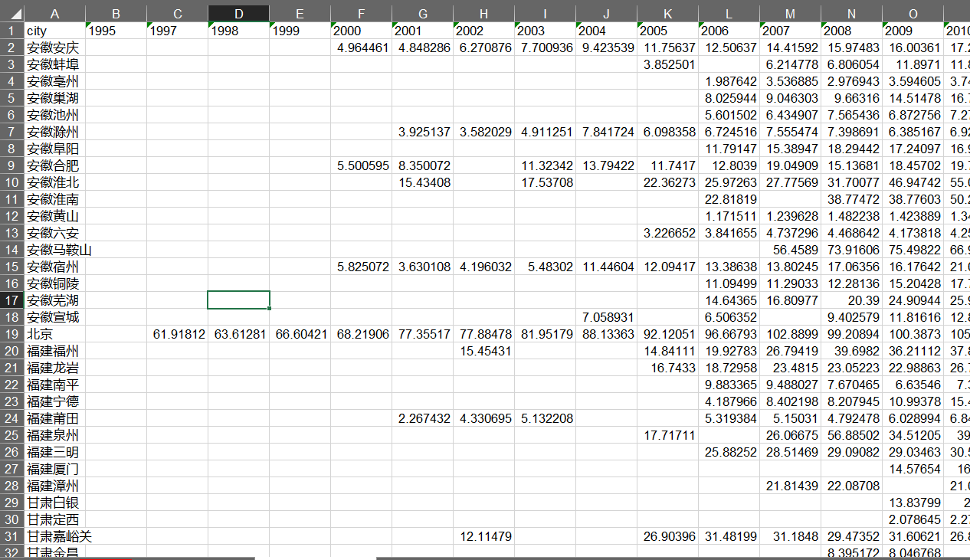The height and width of the screenshot is (560, 970).
Task: Select column M header
Action: 790,13
